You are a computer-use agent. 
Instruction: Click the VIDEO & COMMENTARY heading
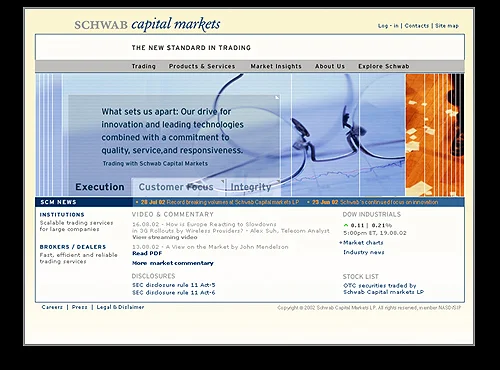tap(173, 214)
